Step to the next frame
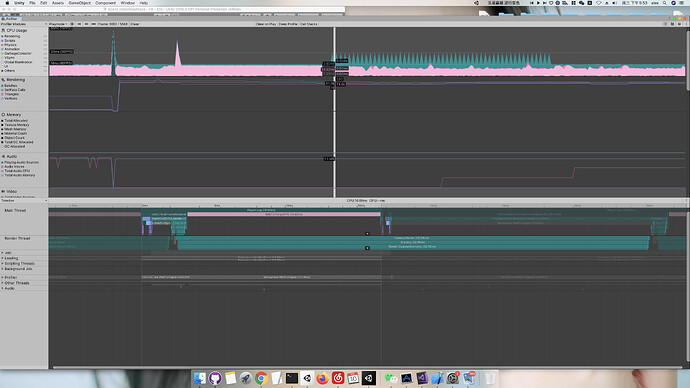The image size is (690, 388). [86, 24]
